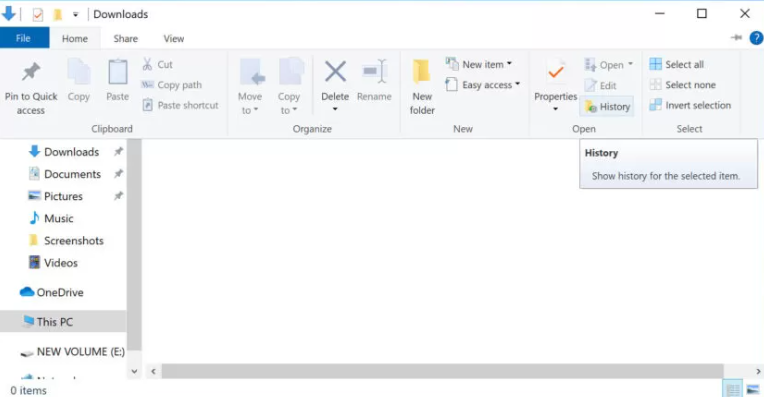Open the Open dropdown in ribbon

pos(609,64)
